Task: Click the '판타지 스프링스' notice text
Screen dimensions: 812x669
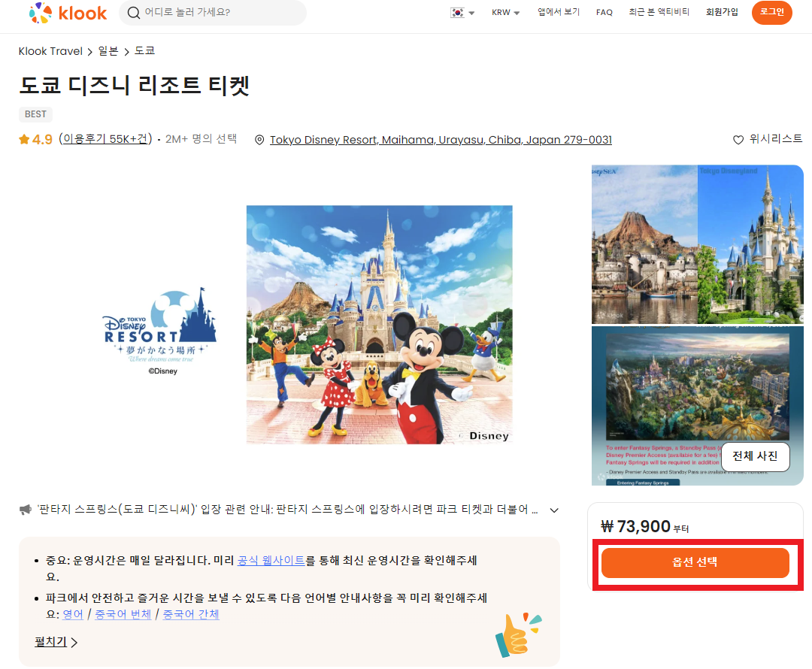Action: [x=287, y=510]
